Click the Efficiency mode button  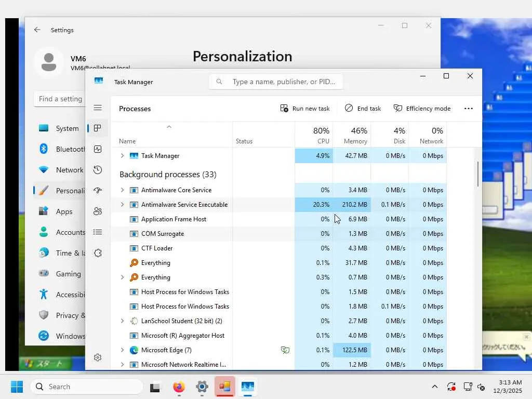point(422,109)
